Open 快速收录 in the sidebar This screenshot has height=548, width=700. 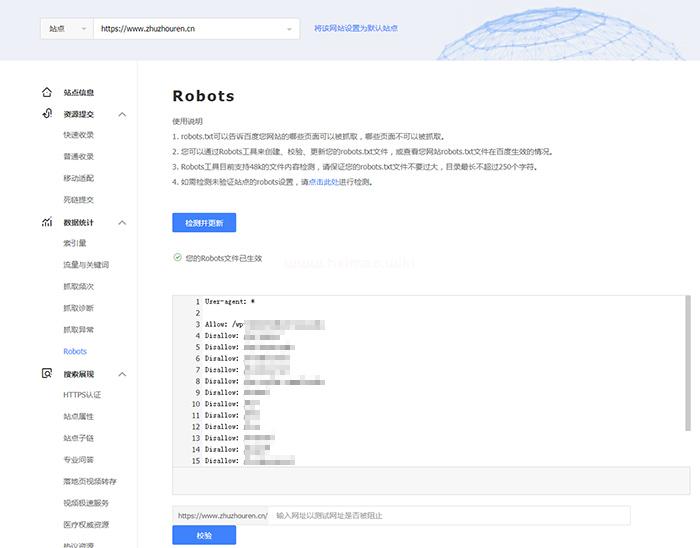coord(79,135)
